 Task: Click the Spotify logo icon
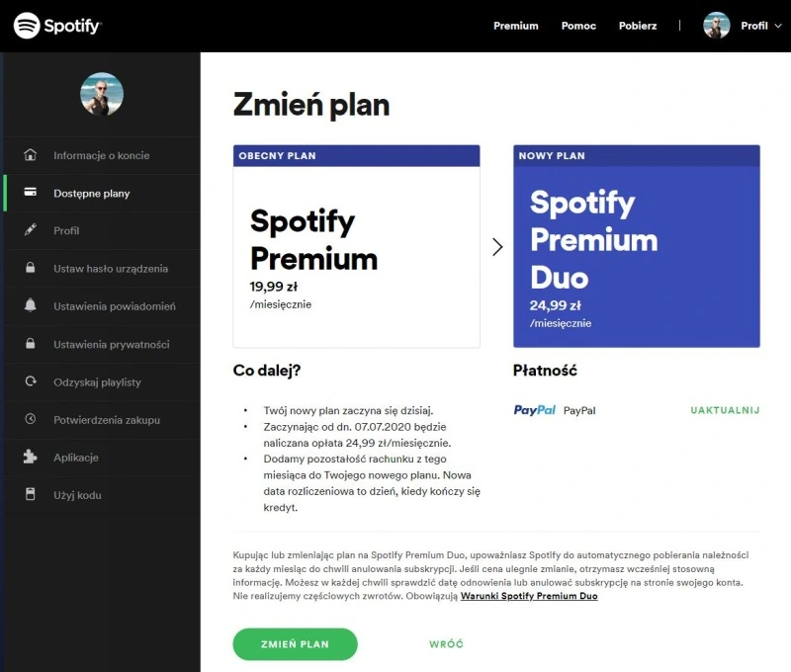pyautogui.click(x=26, y=26)
